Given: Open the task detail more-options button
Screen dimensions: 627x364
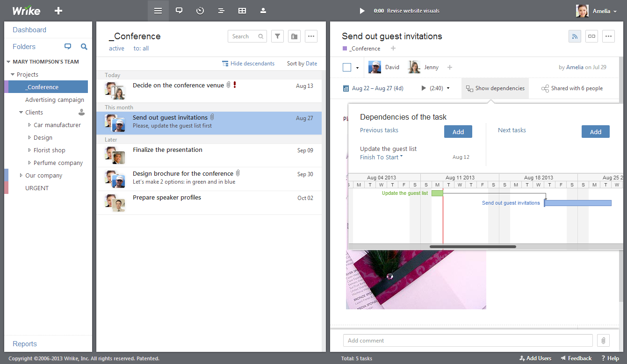Looking at the screenshot, I should [x=608, y=36].
